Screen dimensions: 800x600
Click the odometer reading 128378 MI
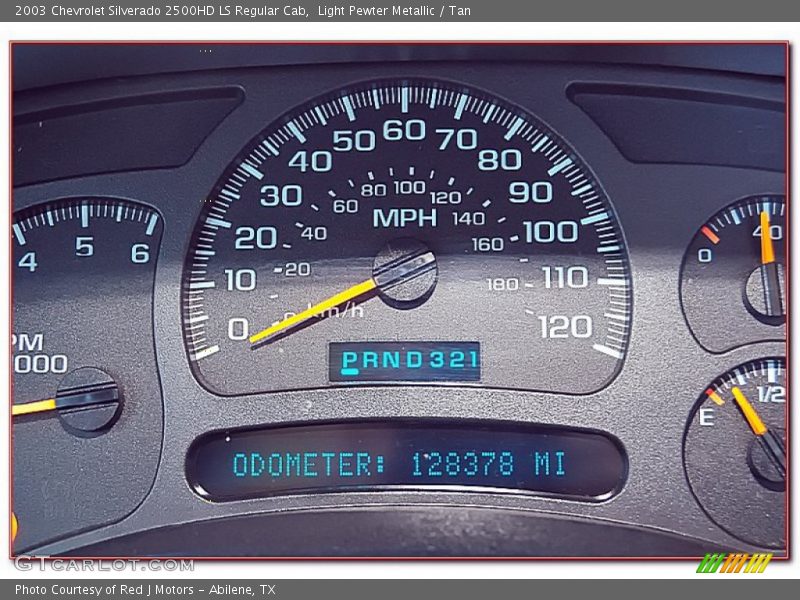click(x=488, y=464)
